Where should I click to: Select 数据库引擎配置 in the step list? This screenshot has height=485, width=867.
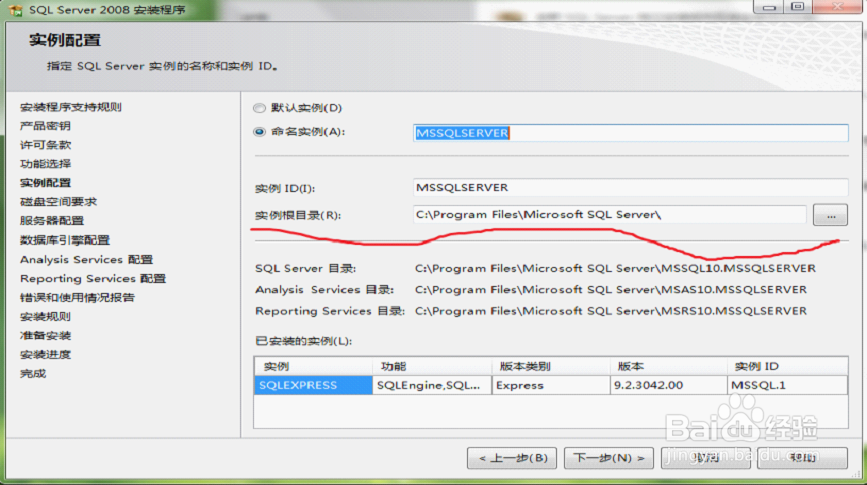click(x=65, y=240)
